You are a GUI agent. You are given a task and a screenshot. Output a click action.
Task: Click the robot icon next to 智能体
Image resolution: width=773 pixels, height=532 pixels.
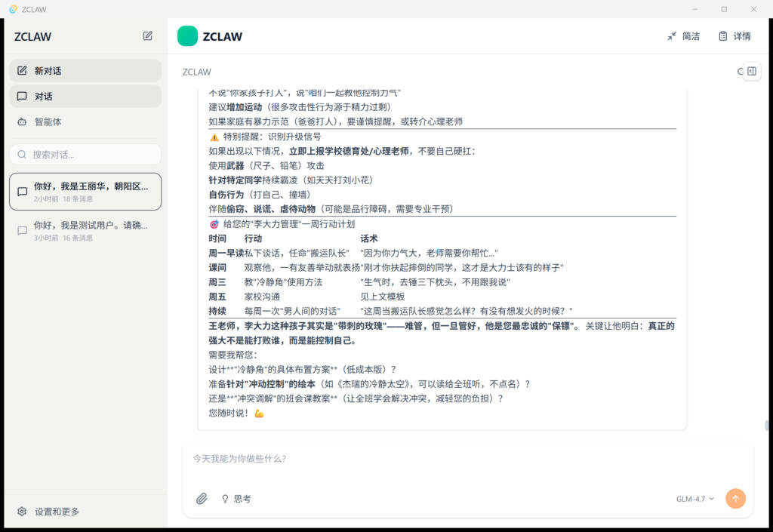point(22,121)
